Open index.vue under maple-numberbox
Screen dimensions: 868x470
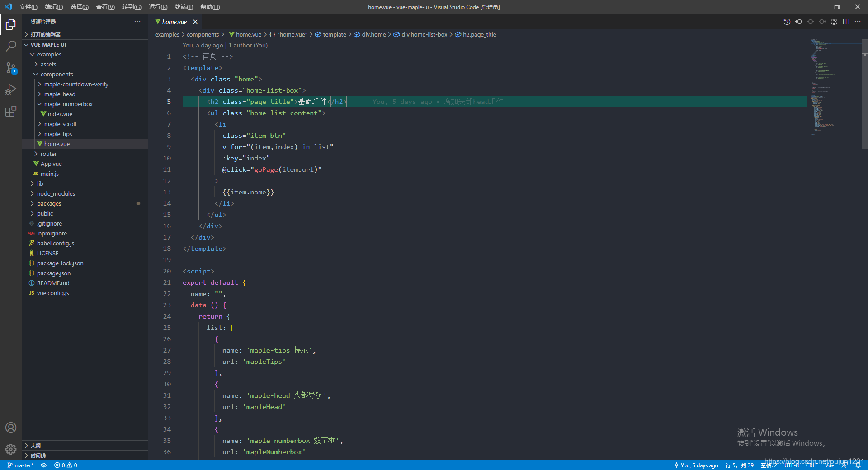tap(85, 114)
